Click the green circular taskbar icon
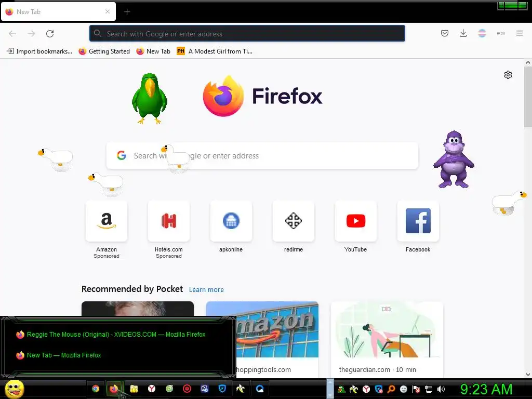This screenshot has width=532, height=399. (x=169, y=389)
